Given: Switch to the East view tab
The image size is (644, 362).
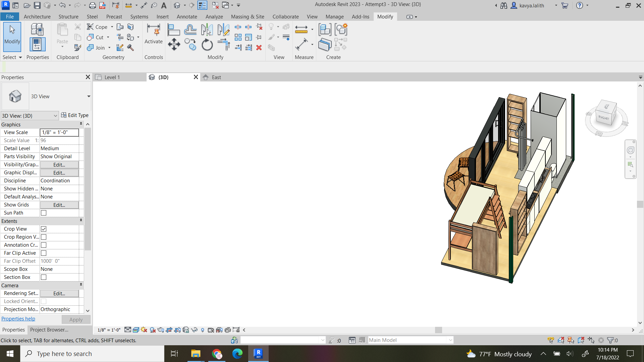Looking at the screenshot, I should [216, 77].
